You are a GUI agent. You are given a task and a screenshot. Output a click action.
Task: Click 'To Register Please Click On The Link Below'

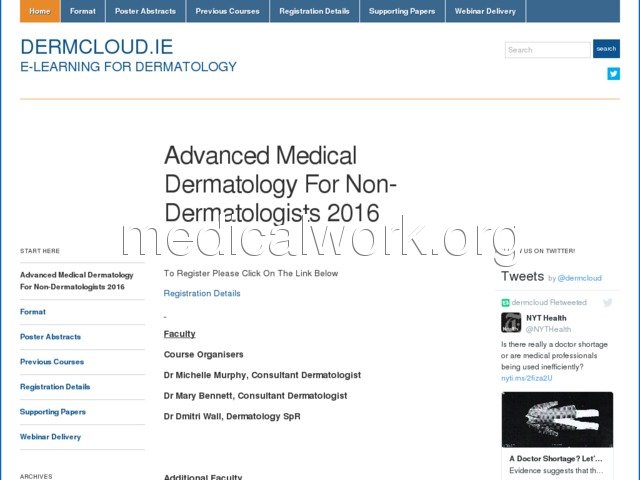tap(251, 273)
